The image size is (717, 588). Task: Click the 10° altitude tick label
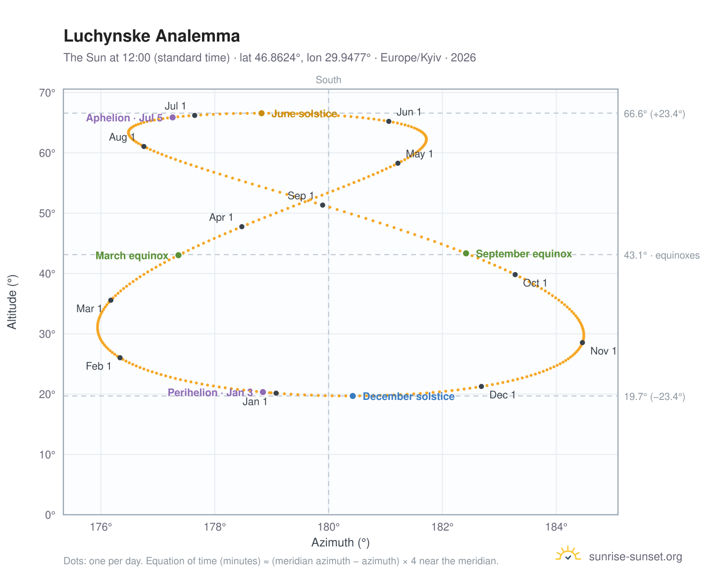(47, 455)
